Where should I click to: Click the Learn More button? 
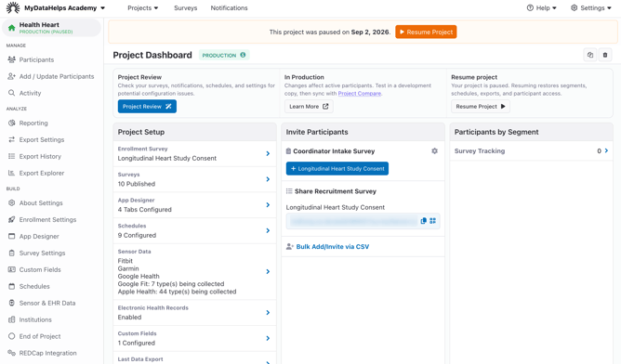(x=309, y=107)
